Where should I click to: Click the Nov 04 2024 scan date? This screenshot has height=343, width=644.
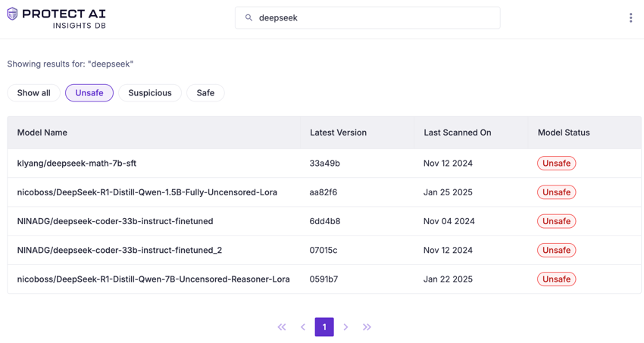pyautogui.click(x=449, y=221)
